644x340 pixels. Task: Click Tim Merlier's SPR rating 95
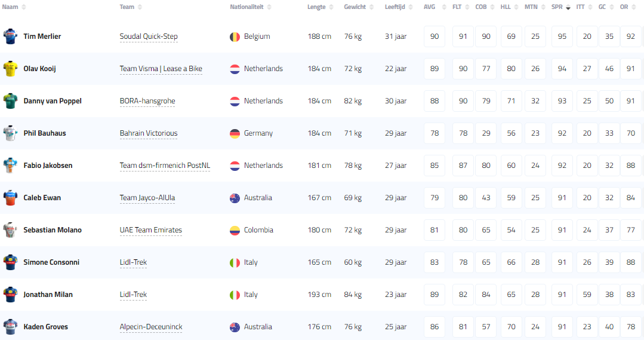tap(562, 36)
